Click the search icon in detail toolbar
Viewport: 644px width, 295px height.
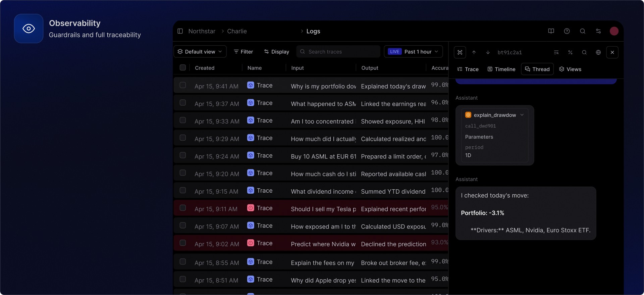584,52
